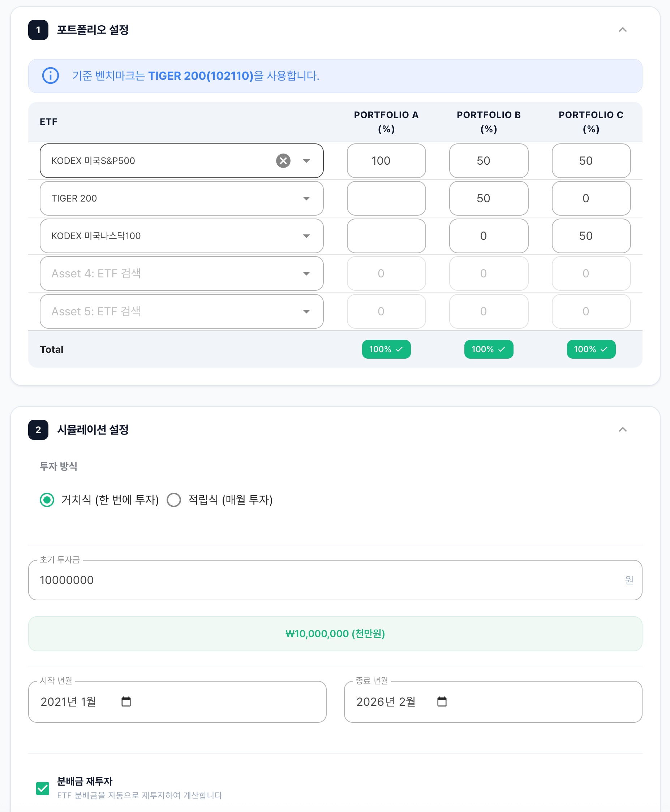Open the TIGER 200 ETF dropdown
This screenshot has width=670, height=812.
coord(306,198)
